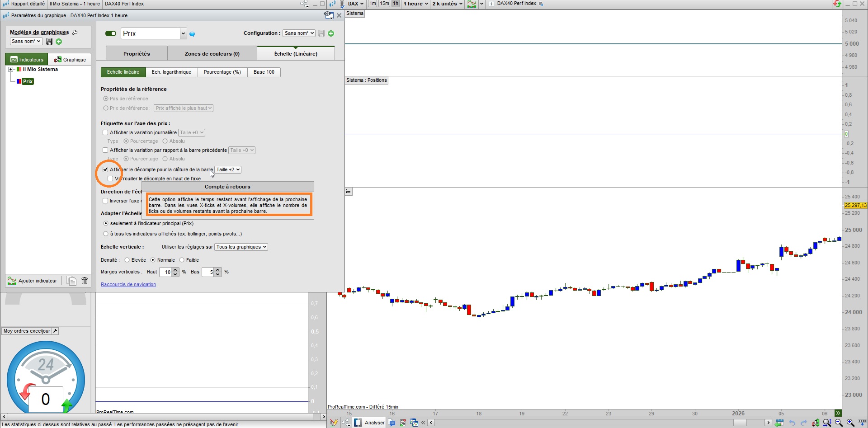
Task: Open the Graphique tab
Action: [x=70, y=60]
